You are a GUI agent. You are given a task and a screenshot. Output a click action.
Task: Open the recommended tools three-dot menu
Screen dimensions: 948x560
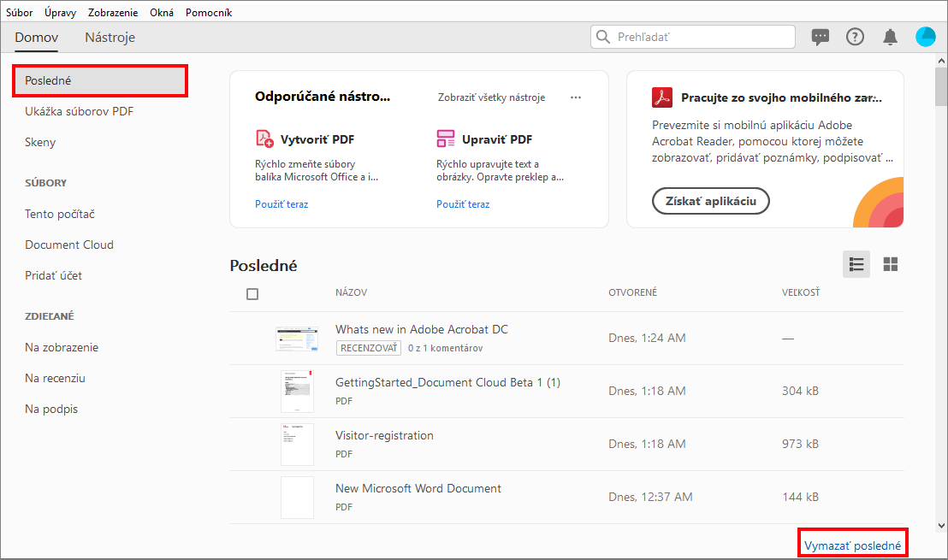tap(576, 97)
